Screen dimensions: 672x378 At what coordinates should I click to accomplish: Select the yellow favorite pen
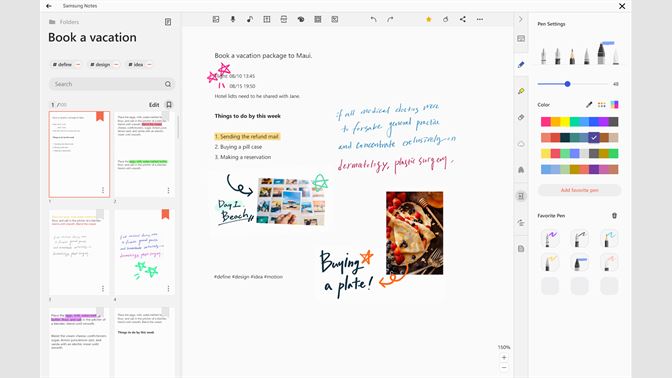coord(550,262)
